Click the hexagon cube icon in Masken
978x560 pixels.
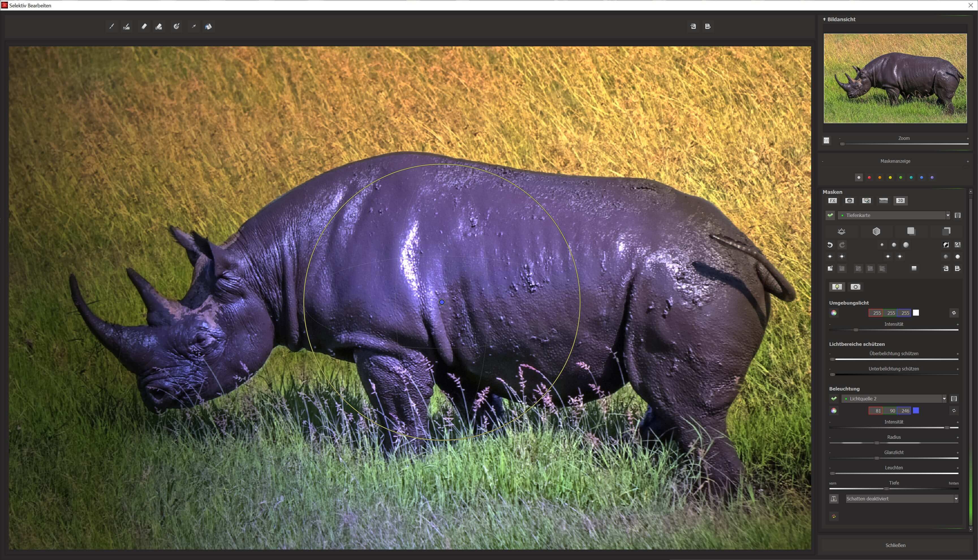coord(876,231)
